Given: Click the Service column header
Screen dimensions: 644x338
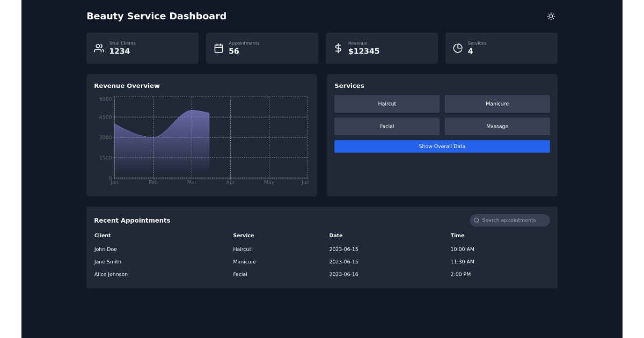Looking at the screenshot, I should [244, 235].
